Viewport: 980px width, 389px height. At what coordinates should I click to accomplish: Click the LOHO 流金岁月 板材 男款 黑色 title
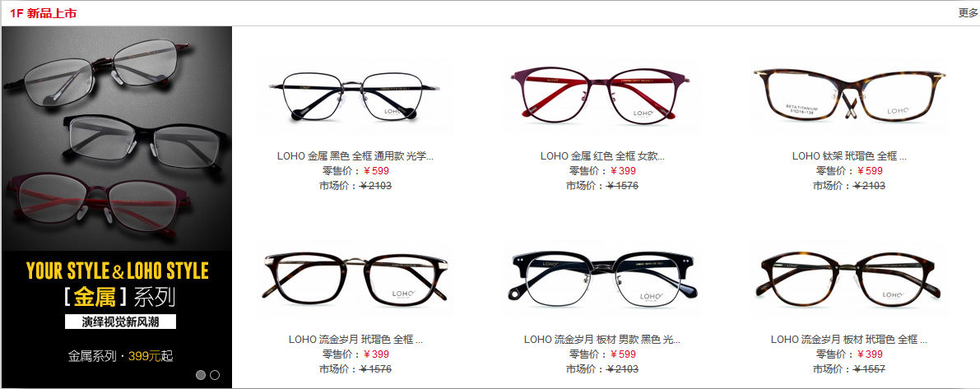point(601,340)
